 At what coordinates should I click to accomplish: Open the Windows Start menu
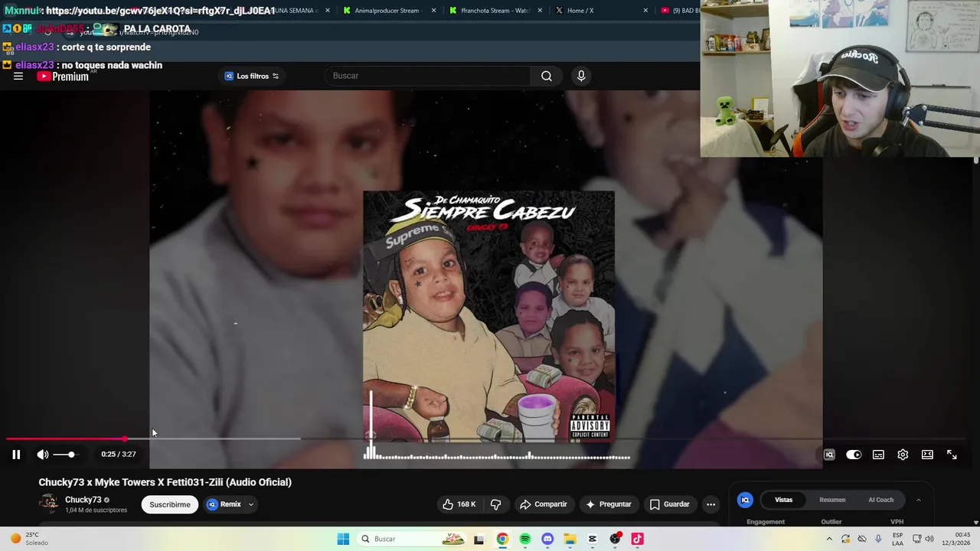(343, 539)
